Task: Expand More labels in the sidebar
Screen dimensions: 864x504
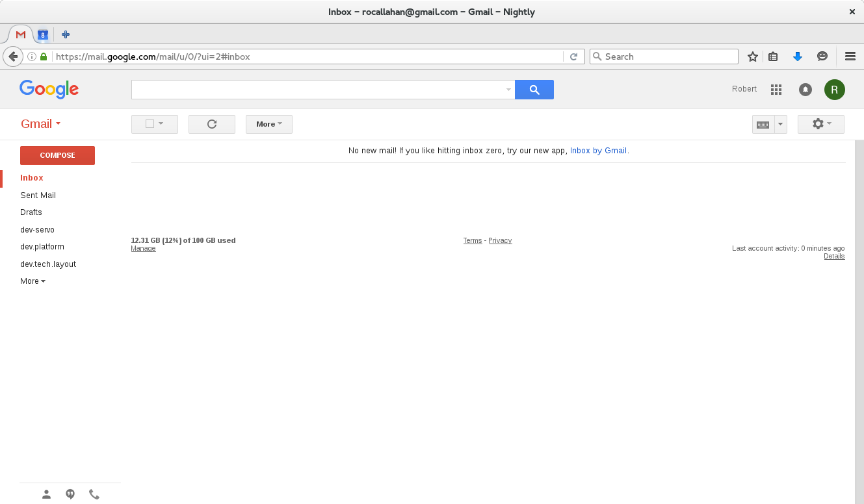Action: pos(33,281)
